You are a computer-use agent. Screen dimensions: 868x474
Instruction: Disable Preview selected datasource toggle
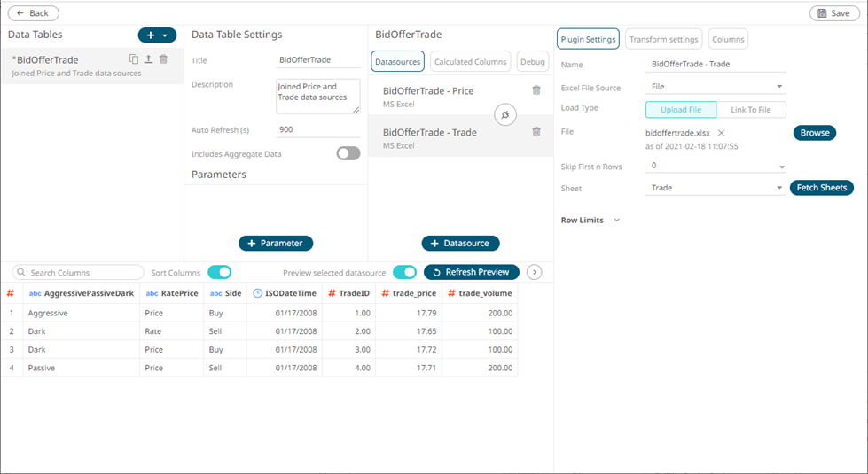pos(404,272)
